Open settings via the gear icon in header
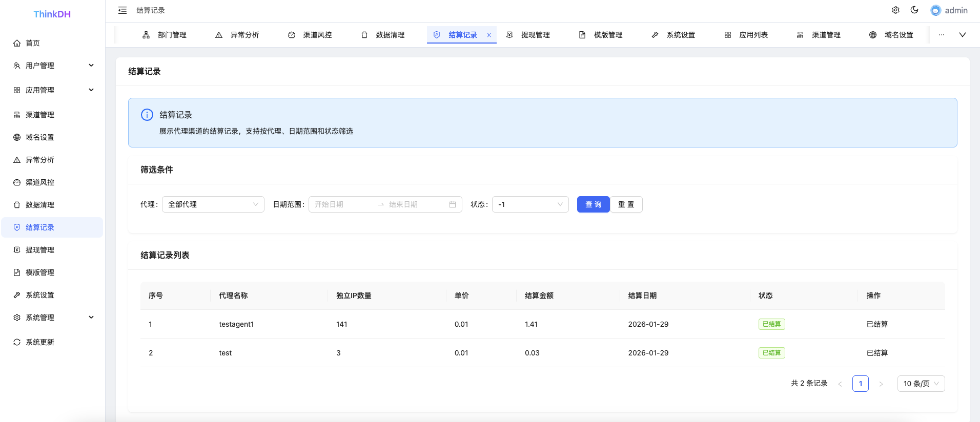Viewport: 980px width, 422px height. pyautogui.click(x=895, y=10)
